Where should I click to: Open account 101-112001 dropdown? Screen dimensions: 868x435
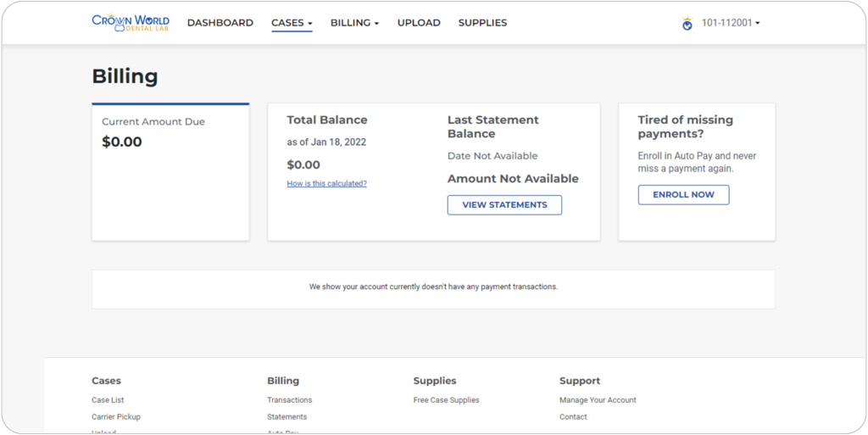click(731, 23)
